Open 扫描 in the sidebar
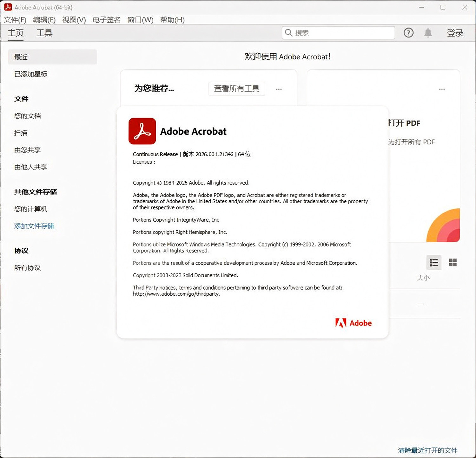 tap(21, 133)
